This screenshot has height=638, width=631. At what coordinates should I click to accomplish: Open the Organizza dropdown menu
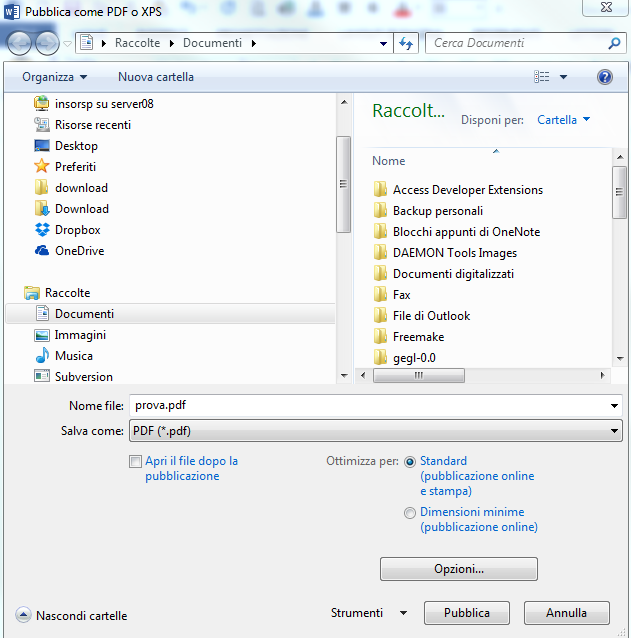55,77
